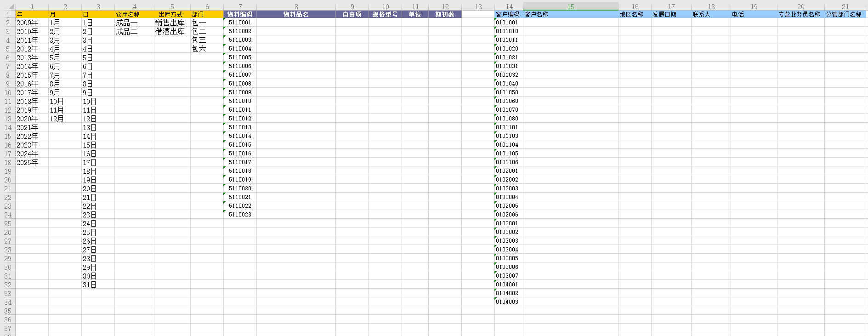Screen dimensions: 868x336
Task: Select row header 19
Action: pyautogui.click(x=8, y=171)
